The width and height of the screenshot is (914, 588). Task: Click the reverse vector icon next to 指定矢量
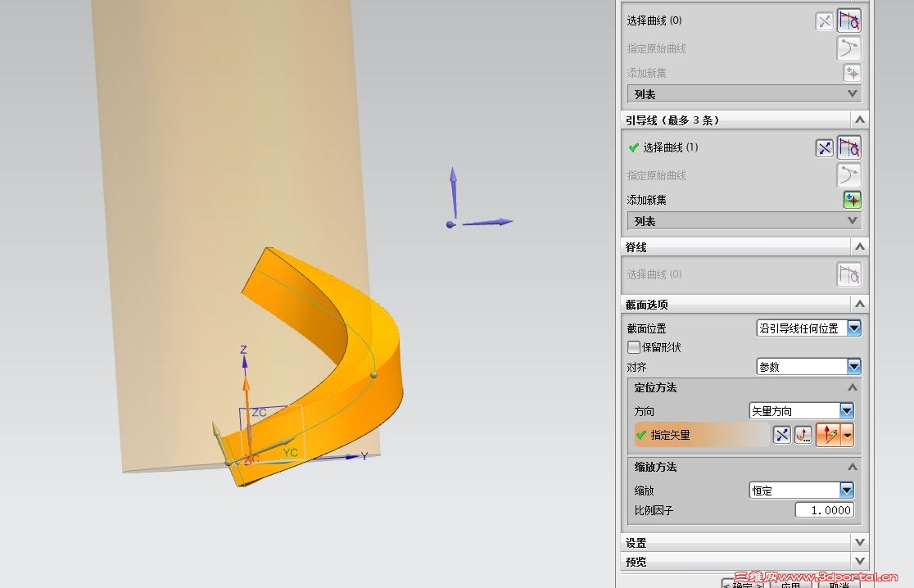click(781, 435)
